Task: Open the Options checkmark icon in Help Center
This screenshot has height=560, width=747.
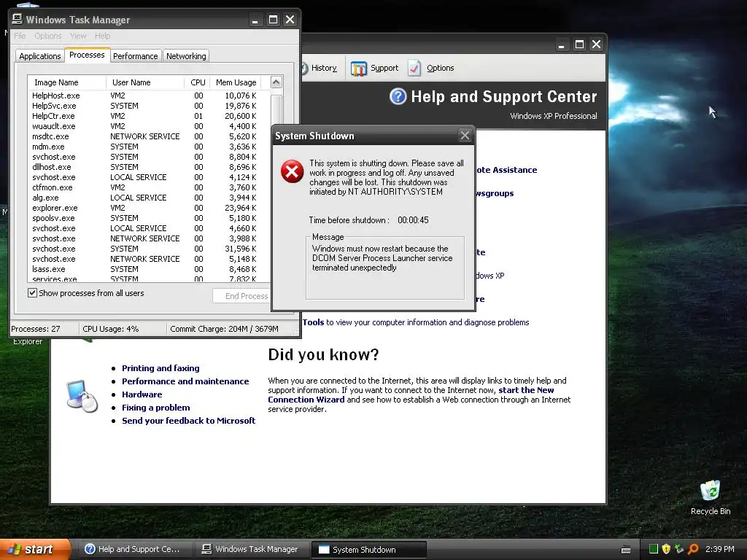Action: pyautogui.click(x=414, y=68)
